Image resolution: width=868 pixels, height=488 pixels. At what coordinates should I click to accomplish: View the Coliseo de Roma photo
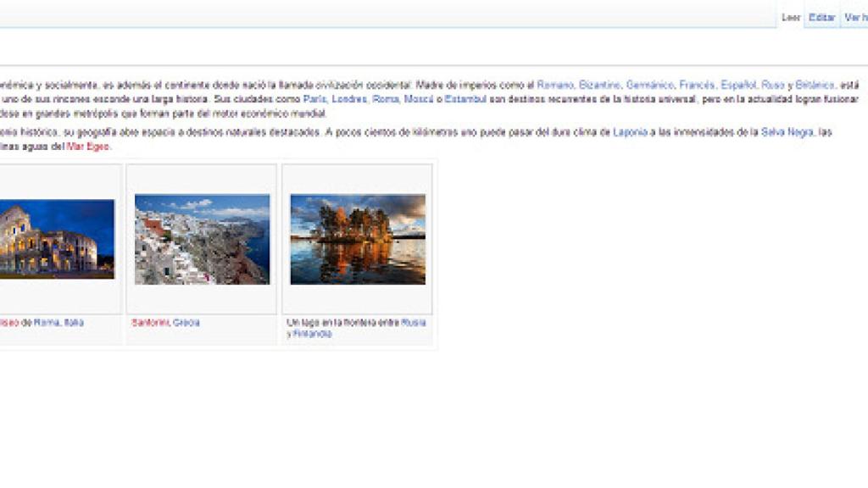tap(53, 240)
